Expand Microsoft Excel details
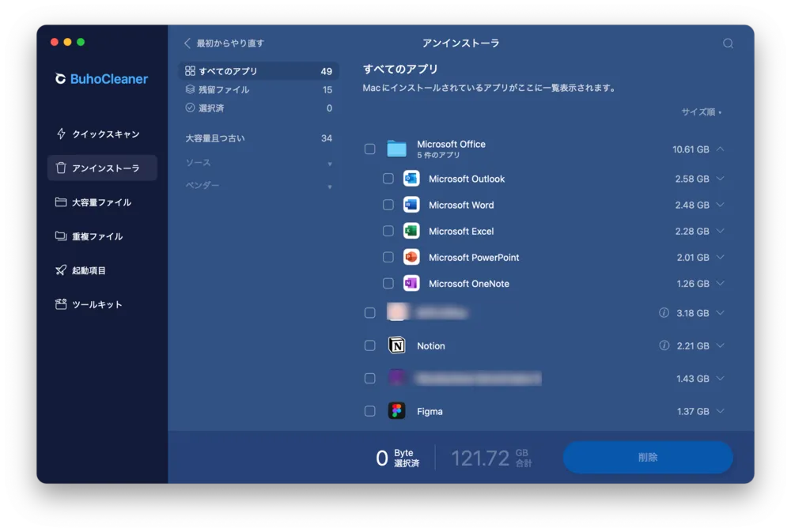 tap(721, 231)
